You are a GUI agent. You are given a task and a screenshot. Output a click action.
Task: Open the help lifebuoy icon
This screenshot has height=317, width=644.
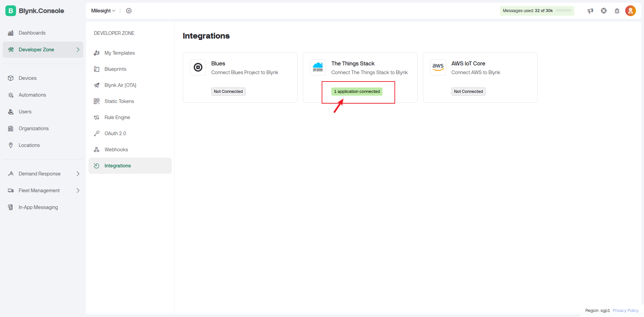click(604, 11)
